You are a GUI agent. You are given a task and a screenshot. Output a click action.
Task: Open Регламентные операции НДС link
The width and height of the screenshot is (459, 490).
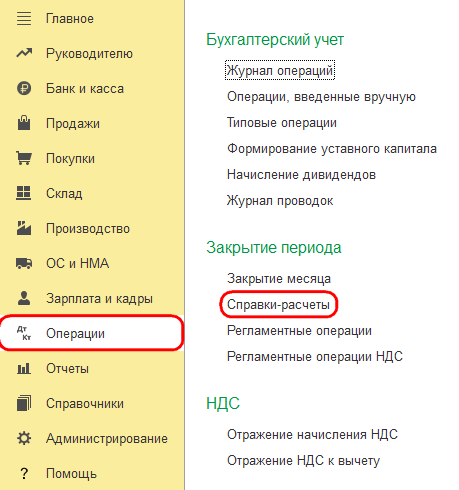[315, 357]
